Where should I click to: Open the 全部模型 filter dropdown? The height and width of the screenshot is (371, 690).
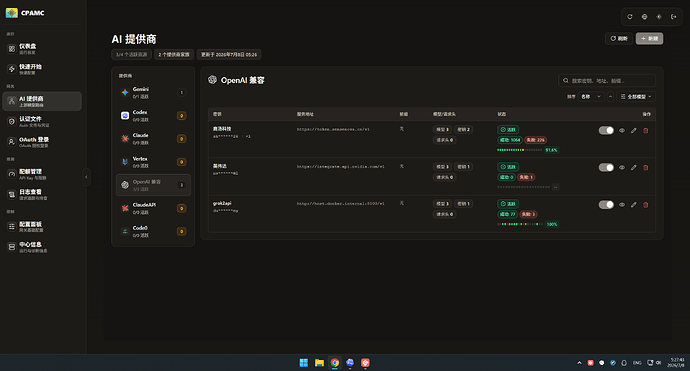tap(636, 96)
